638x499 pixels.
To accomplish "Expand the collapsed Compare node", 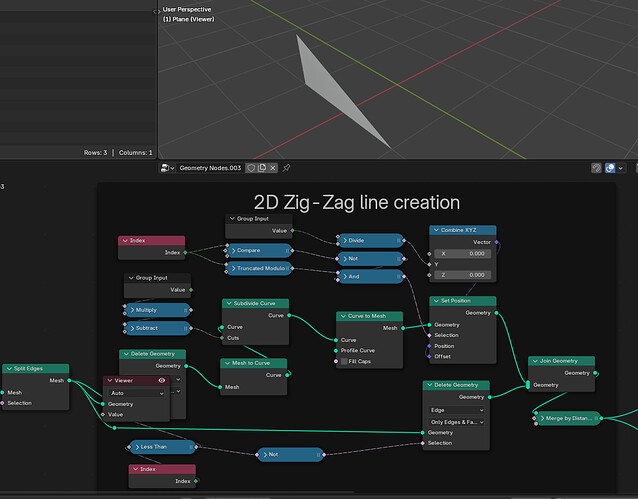I will point(234,250).
